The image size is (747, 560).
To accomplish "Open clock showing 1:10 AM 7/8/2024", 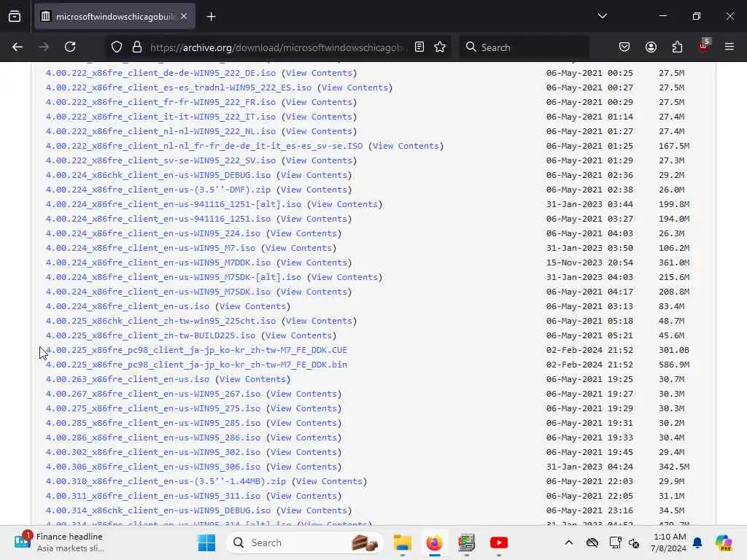I will click(669, 542).
